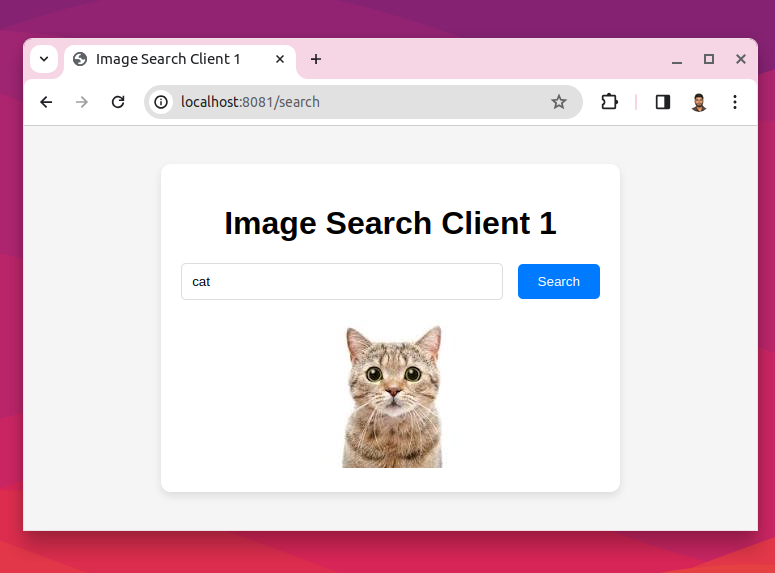Maximize the browser window

click(709, 59)
